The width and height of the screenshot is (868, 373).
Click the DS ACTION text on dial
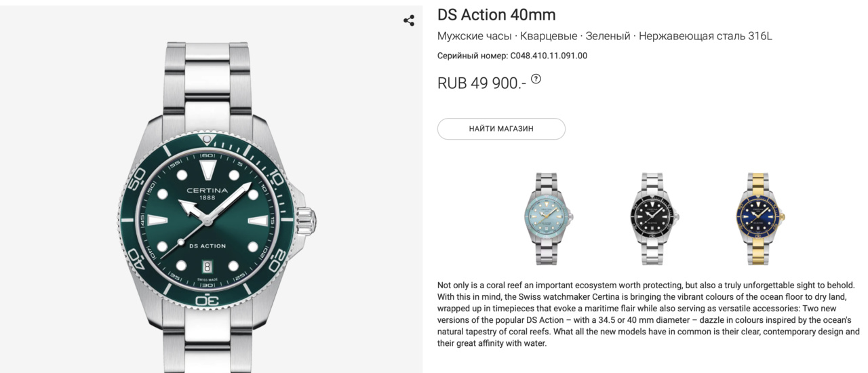[208, 246]
